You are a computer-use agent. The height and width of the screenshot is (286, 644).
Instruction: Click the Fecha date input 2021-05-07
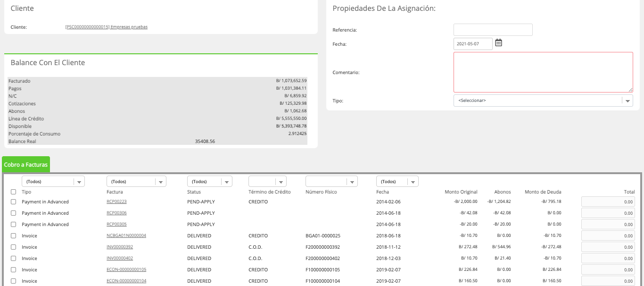473,43
